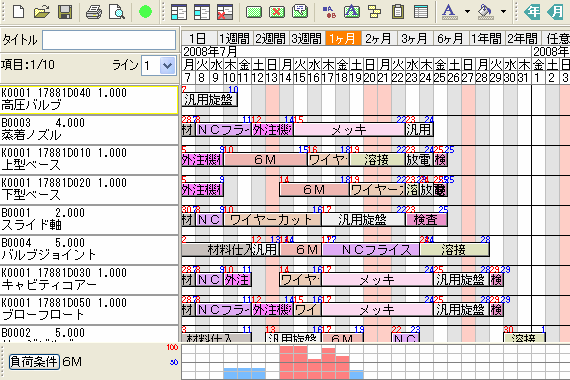Open print preview magnifier icon
The image size is (570, 380).
[x=117, y=12]
